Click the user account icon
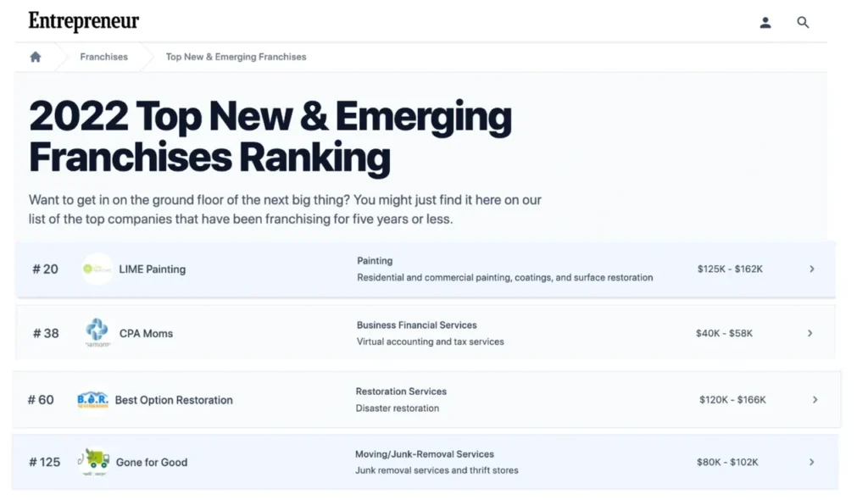The image size is (868, 500). coord(765,23)
